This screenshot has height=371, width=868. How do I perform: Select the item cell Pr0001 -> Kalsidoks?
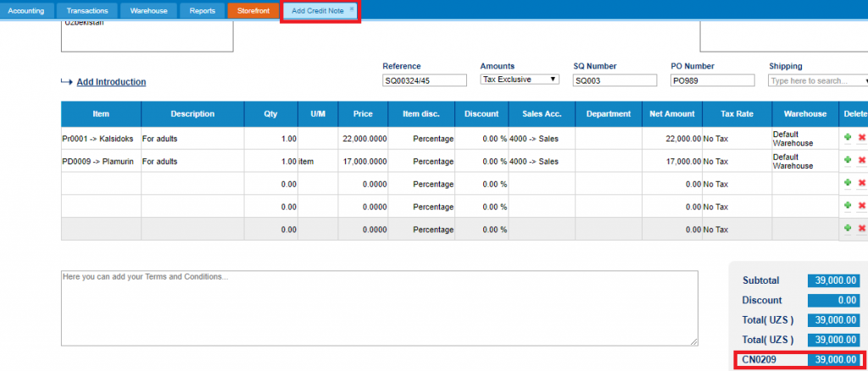click(x=102, y=139)
